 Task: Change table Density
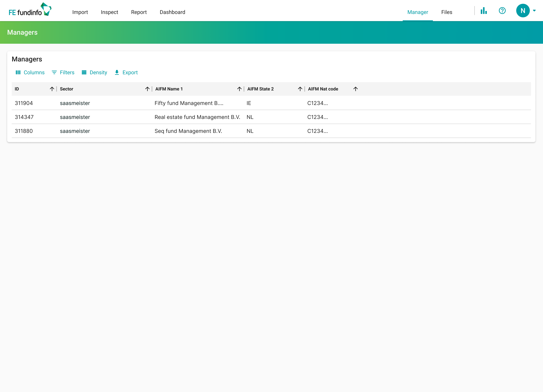94,73
